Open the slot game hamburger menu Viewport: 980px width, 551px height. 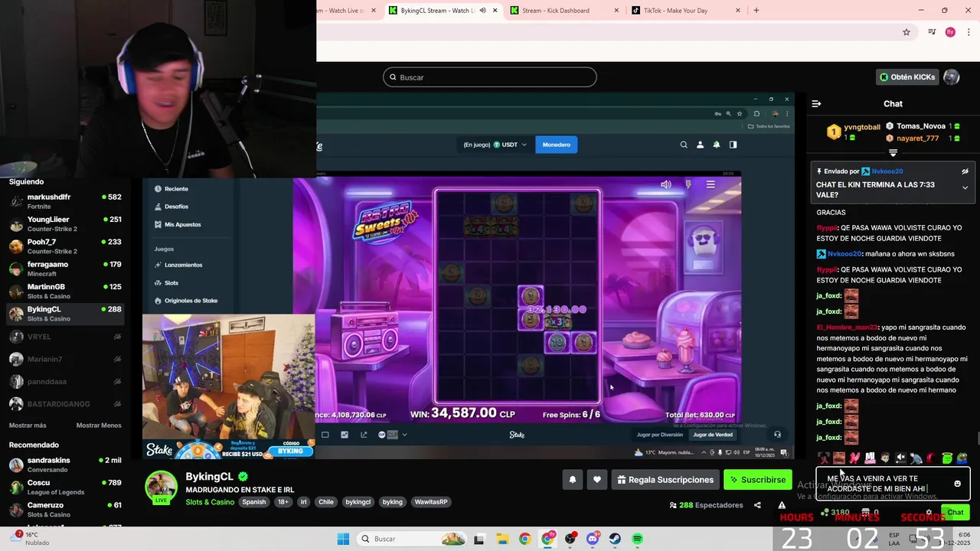[710, 184]
